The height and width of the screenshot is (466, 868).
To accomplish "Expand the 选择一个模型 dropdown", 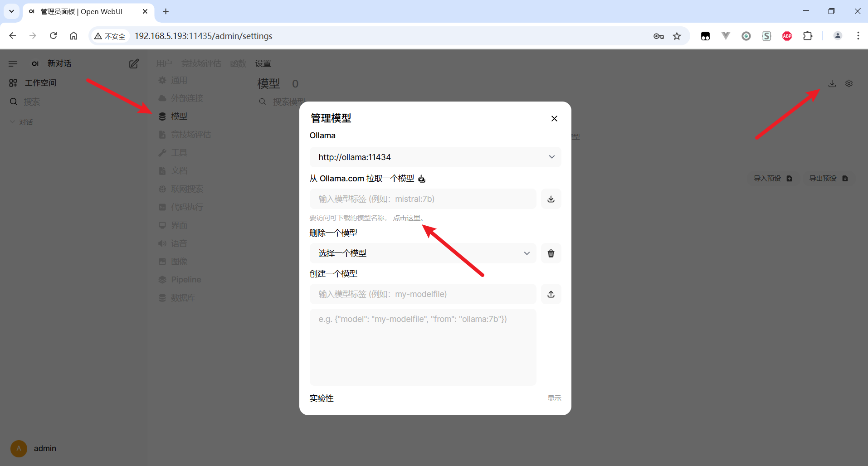I will [423, 253].
